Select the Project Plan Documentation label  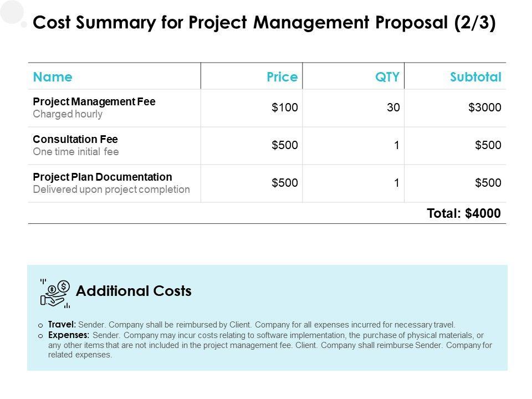click(103, 177)
